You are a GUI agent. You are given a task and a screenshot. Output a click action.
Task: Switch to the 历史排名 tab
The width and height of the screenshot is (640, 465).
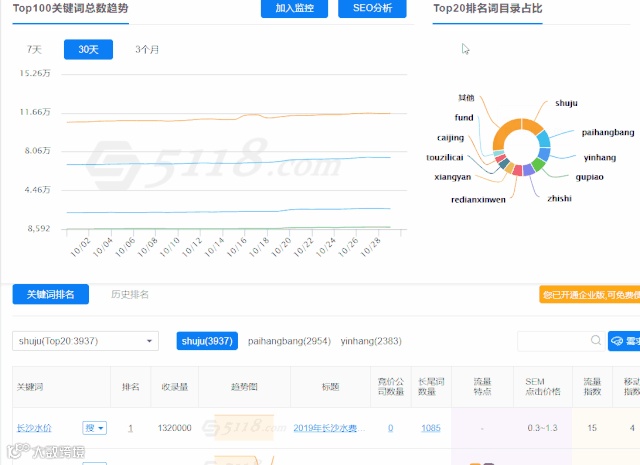point(130,294)
